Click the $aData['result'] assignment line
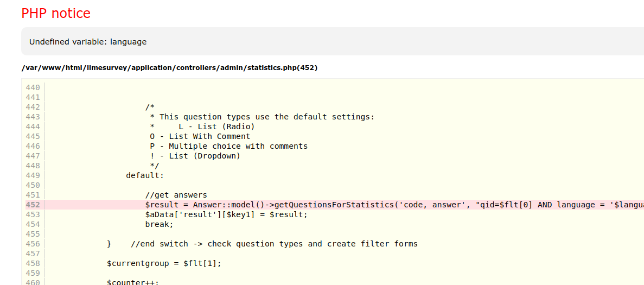Image resolution: width=644 pixels, height=285 pixels. (x=226, y=214)
